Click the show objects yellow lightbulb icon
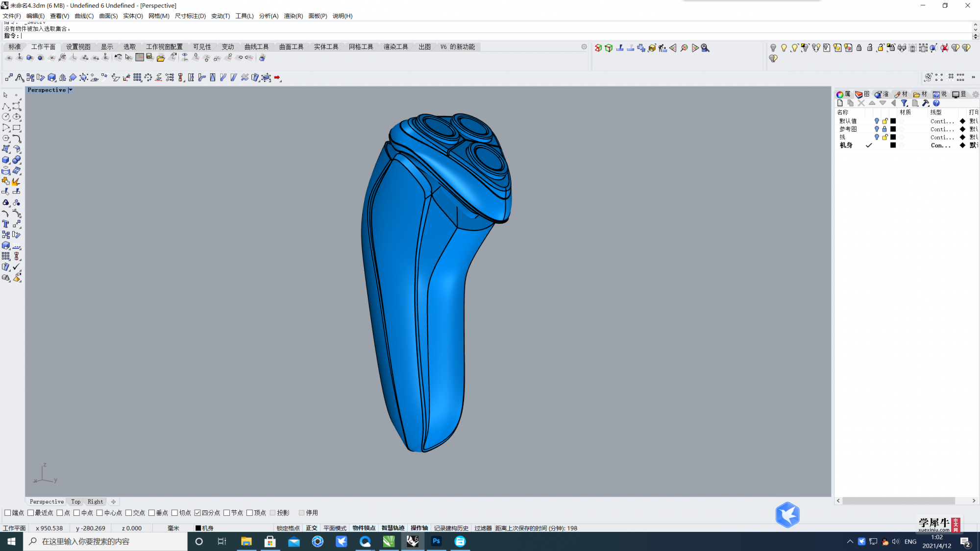The width and height of the screenshot is (980, 551). coord(784,48)
